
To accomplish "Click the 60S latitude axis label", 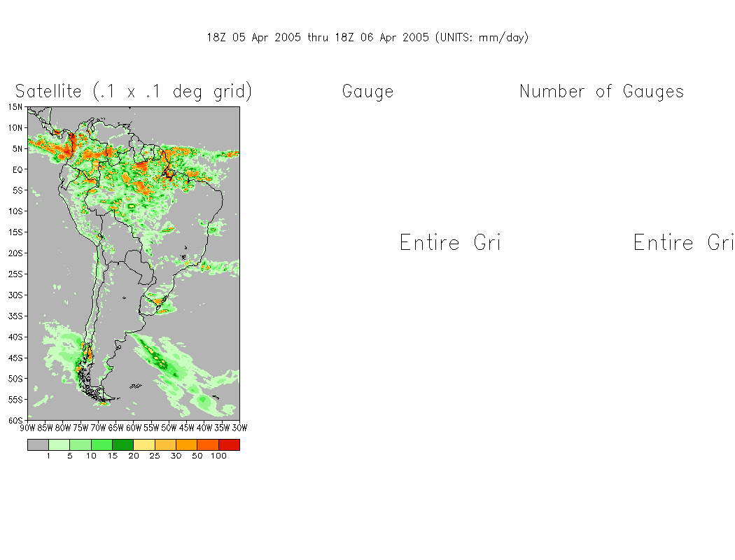I will click(x=15, y=421).
